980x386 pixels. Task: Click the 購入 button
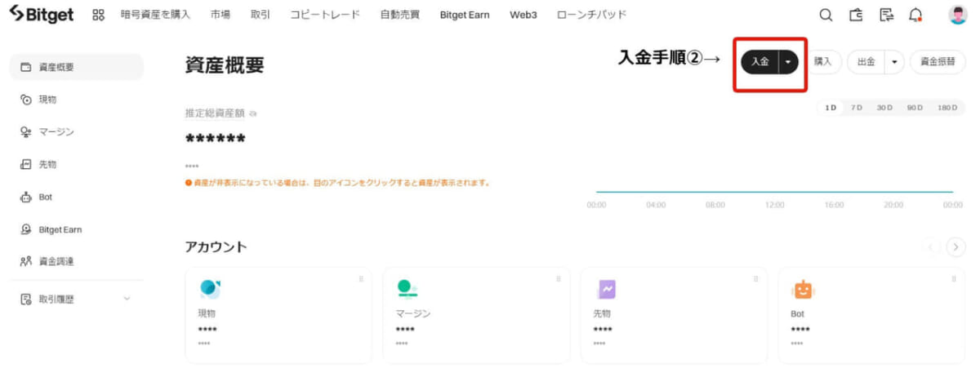(x=823, y=62)
